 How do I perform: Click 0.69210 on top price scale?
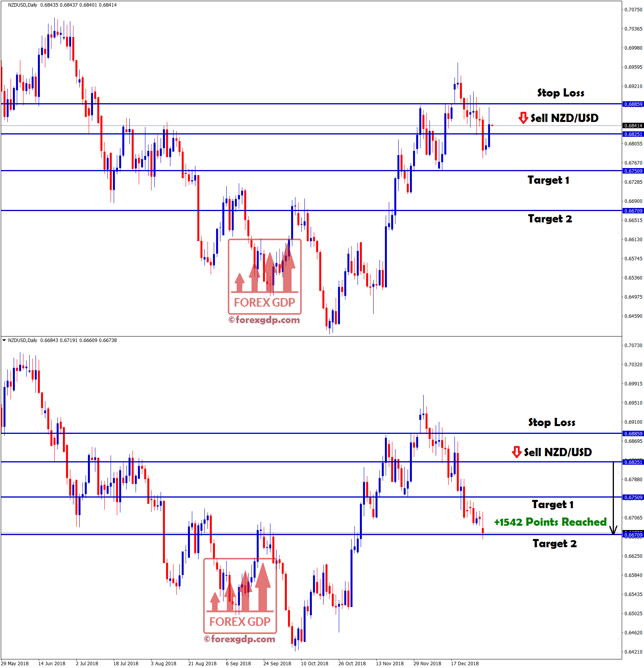[633, 86]
